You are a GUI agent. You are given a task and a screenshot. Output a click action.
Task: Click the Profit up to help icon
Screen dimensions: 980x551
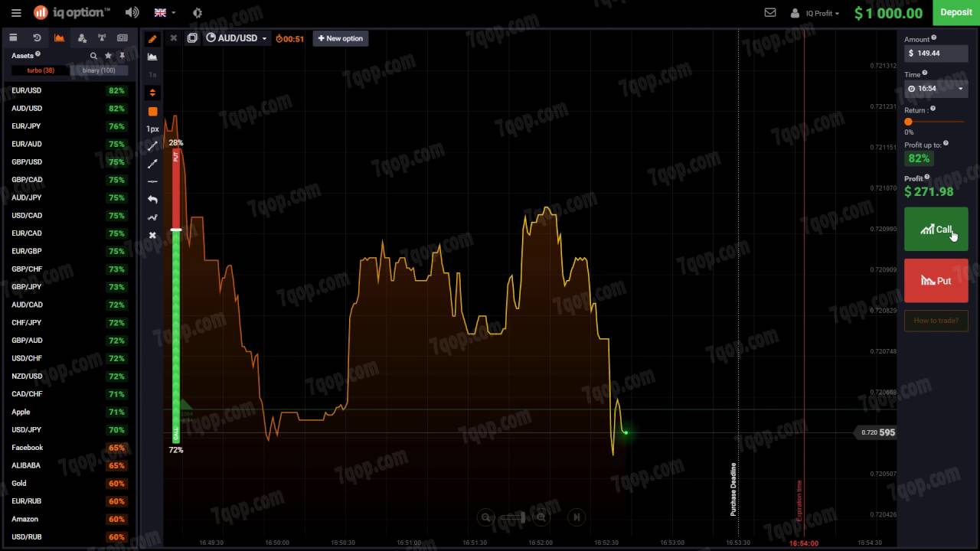coord(946,143)
